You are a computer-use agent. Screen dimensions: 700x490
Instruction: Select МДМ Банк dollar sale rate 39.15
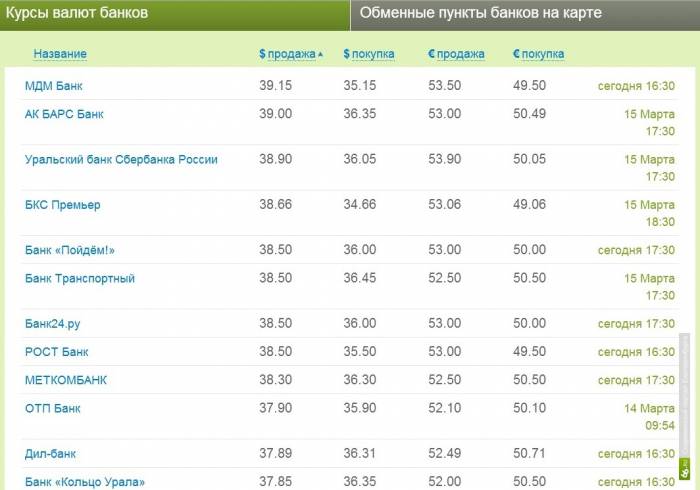[275, 85]
